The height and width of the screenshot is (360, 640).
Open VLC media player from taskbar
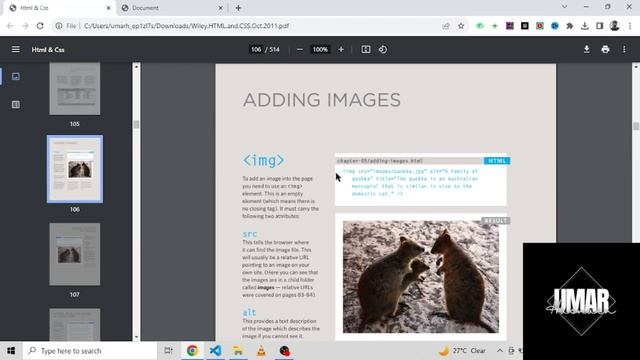[261, 351]
